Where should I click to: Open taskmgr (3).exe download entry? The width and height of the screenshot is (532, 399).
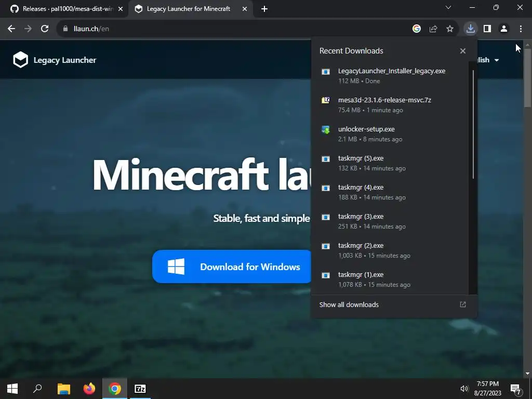point(390,221)
